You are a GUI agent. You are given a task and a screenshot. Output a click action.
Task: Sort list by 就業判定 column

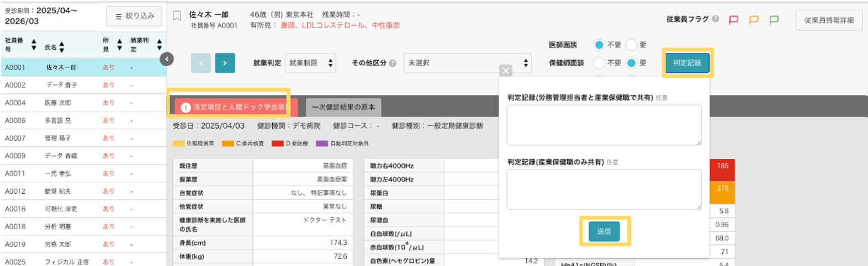159,45
